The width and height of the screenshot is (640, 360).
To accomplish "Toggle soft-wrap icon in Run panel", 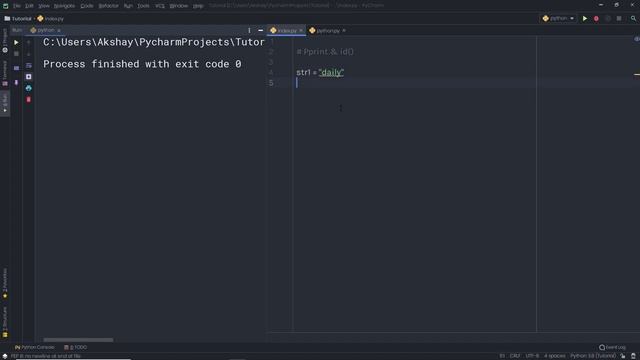I will [29, 65].
